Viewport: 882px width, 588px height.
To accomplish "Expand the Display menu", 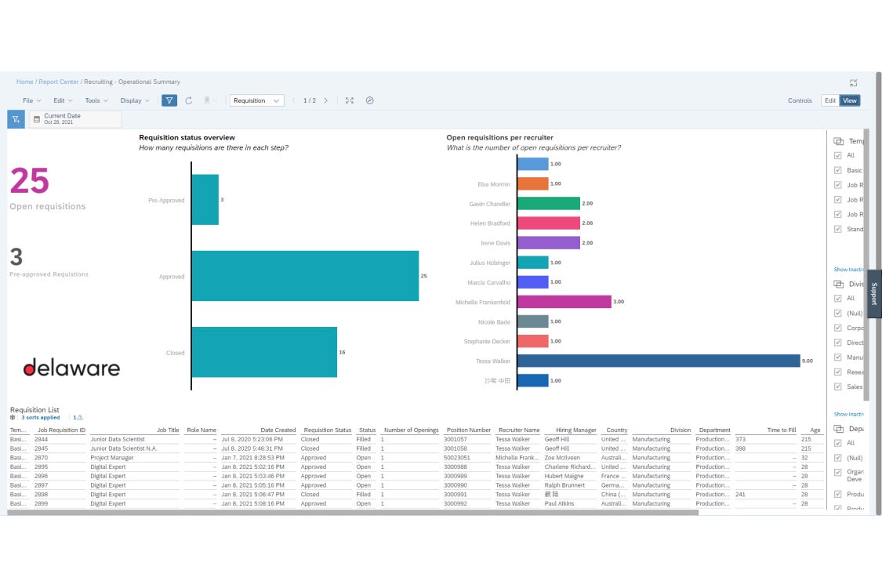I will (134, 100).
